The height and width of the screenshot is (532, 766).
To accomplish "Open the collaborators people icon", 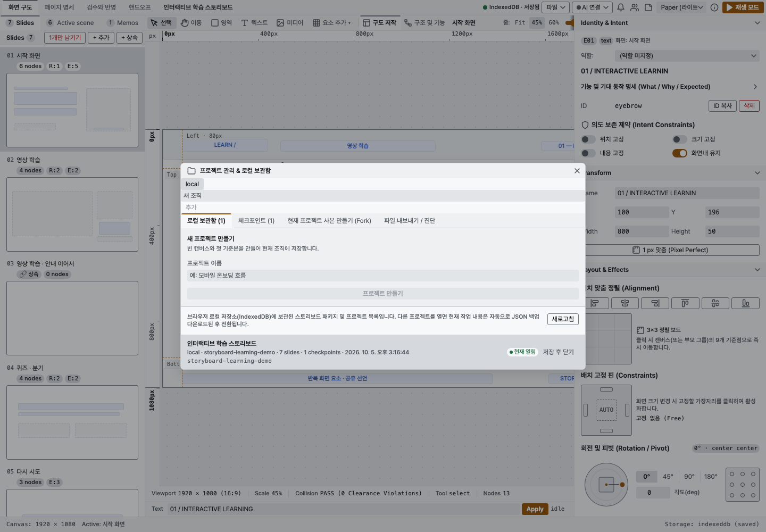I will coord(635,7).
